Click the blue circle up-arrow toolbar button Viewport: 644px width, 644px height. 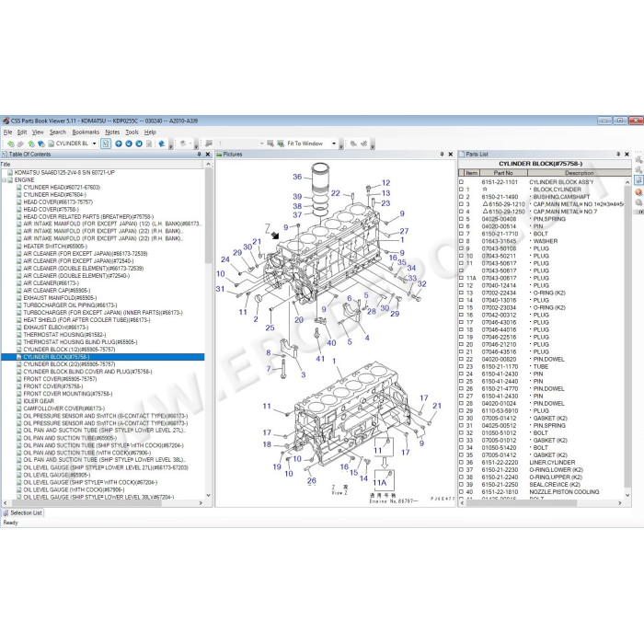pos(119,144)
